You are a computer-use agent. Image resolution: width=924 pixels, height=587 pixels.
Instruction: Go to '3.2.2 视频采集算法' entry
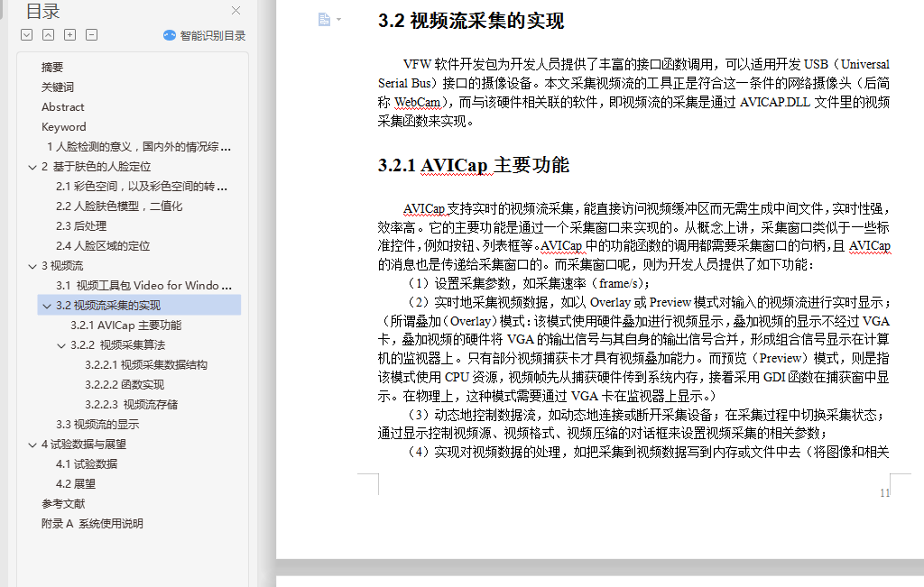tap(118, 345)
